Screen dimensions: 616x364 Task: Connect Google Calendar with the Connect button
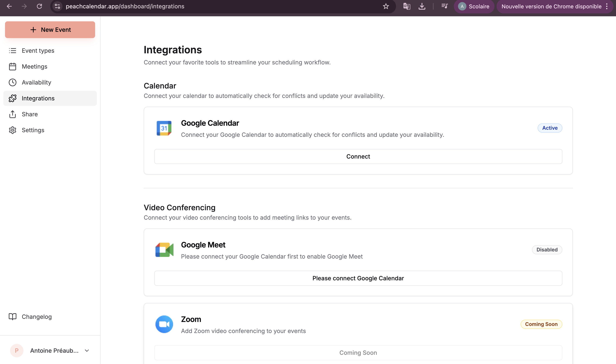pyautogui.click(x=358, y=156)
